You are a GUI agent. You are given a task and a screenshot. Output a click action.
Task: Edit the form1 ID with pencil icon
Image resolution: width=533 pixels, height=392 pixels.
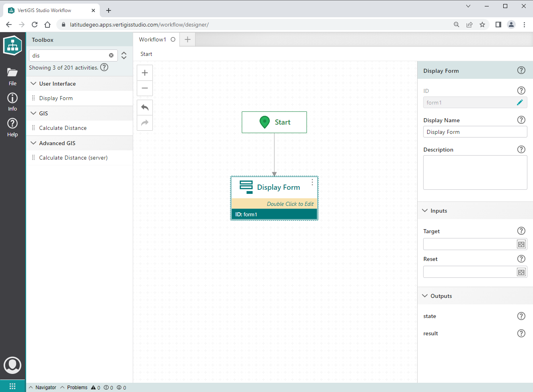coord(520,103)
